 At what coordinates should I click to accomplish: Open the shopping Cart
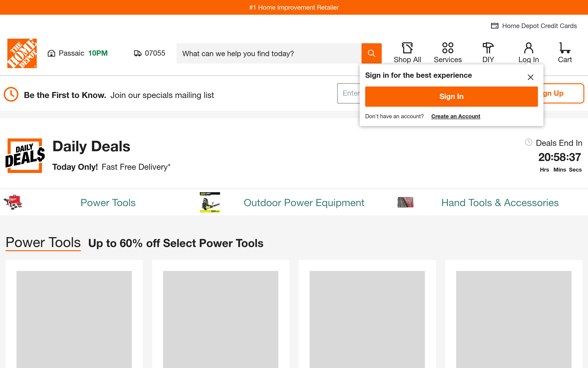565,53
